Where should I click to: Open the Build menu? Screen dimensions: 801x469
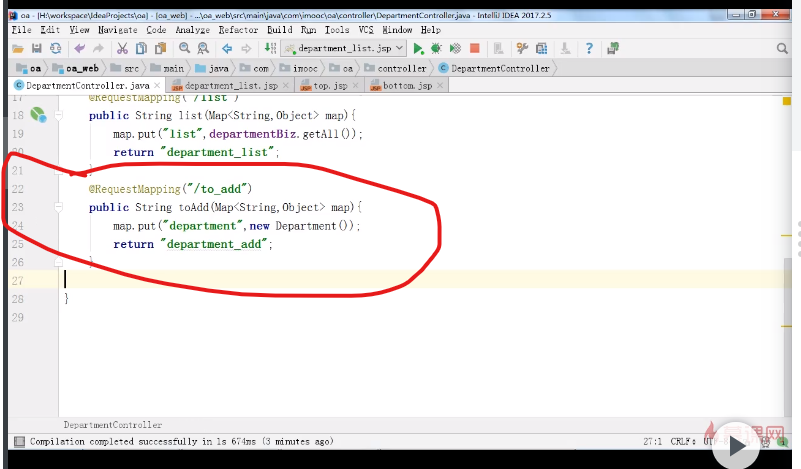(280, 30)
